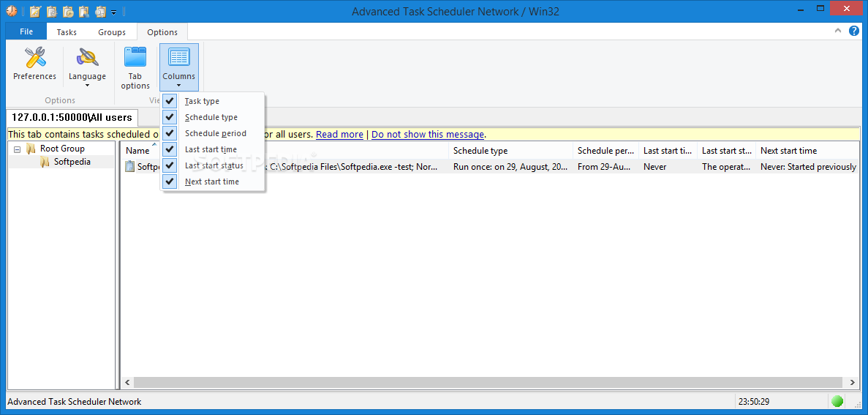
Task: Collapse the Columns dropdown arrow
Action: point(179,86)
